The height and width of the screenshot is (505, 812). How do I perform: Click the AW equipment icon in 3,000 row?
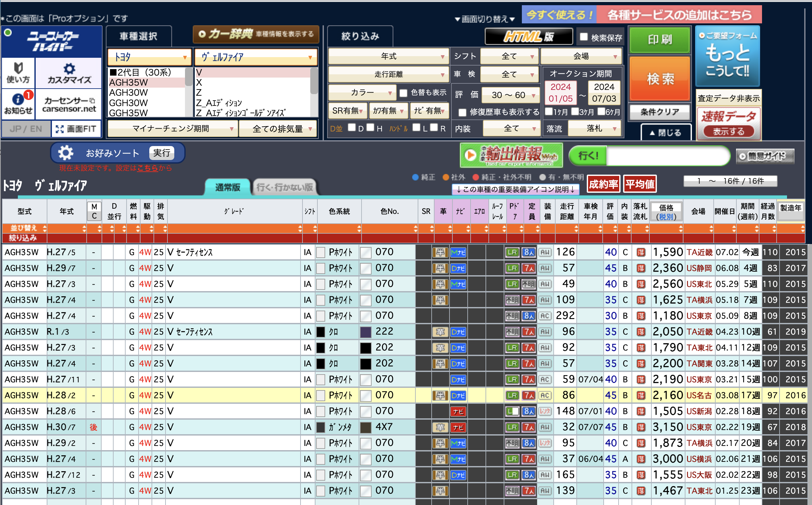pyautogui.click(x=545, y=459)
